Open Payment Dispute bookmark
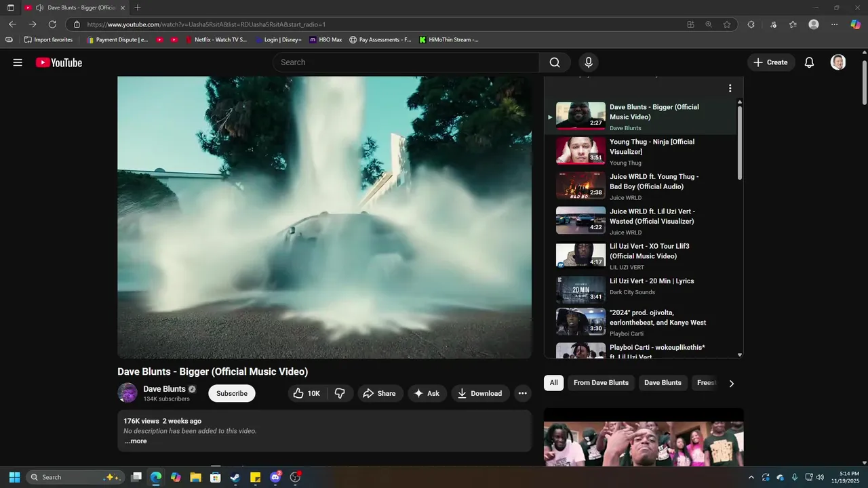Screen dimensions: 868x488 [117, 40]
